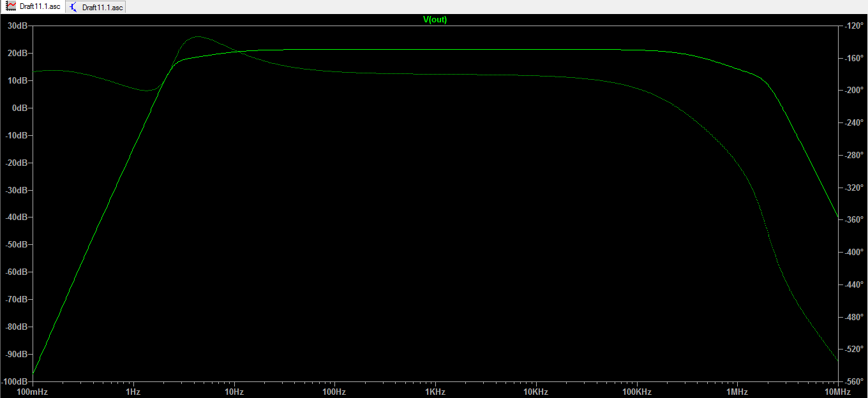Viewport: 868px width, 398px height.
Task: Click the 30dB left axis label
Action: 17,26
